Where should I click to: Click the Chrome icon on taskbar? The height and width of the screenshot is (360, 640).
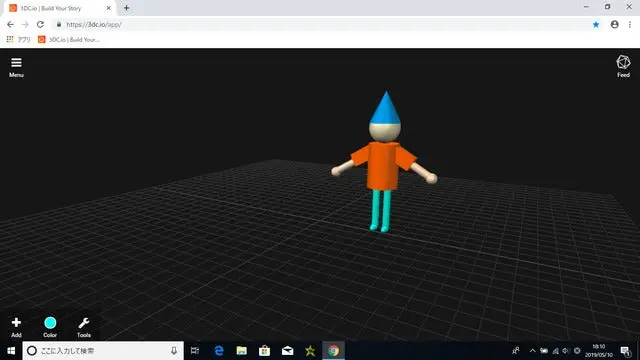333,351
